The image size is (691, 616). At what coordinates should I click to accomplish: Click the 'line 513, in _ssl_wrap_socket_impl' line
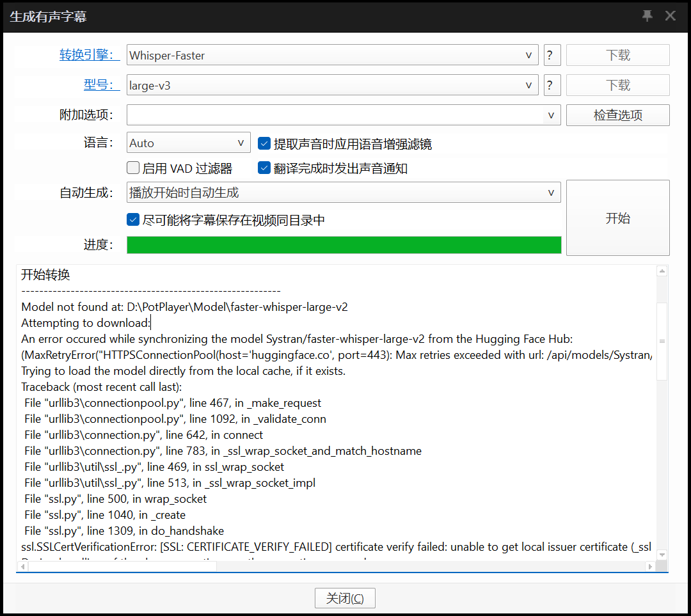pyautogui.click(x=170, y=482)
